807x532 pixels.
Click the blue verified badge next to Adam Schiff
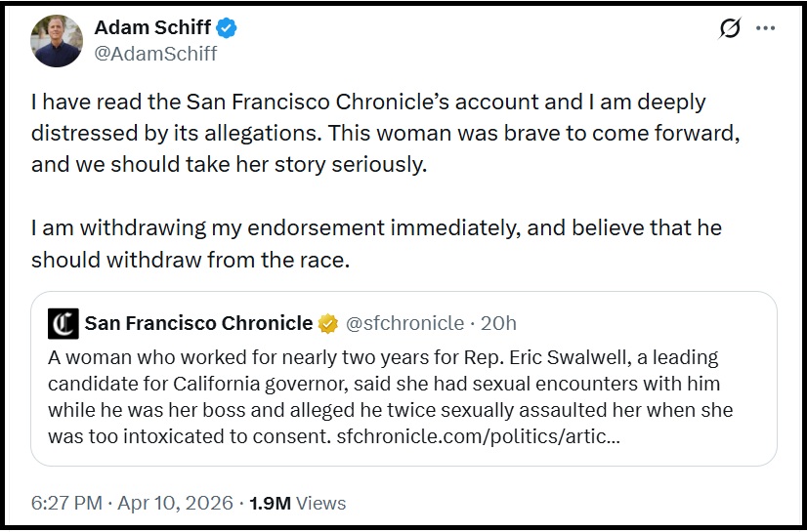(226, 28)
